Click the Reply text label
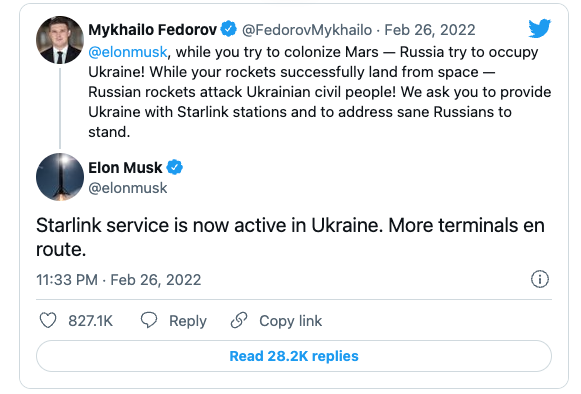 click(x=188, y=321)
